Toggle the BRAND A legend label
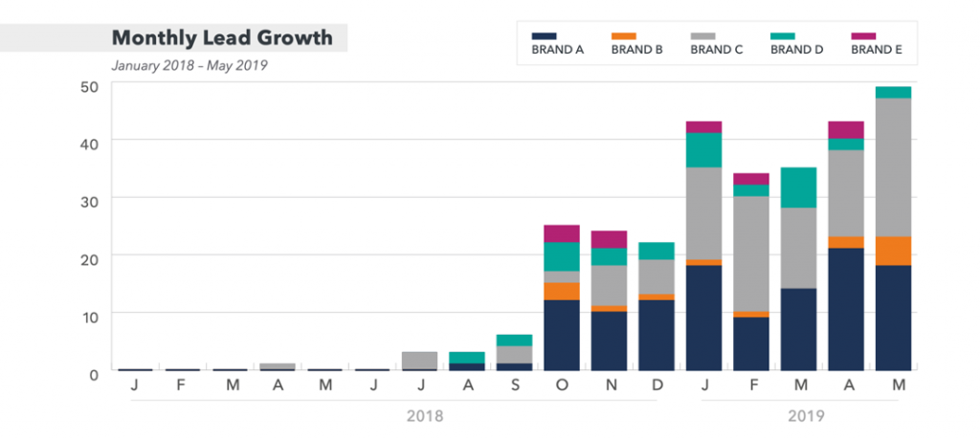This screenshot has width=980, height=439. (557, 50)
